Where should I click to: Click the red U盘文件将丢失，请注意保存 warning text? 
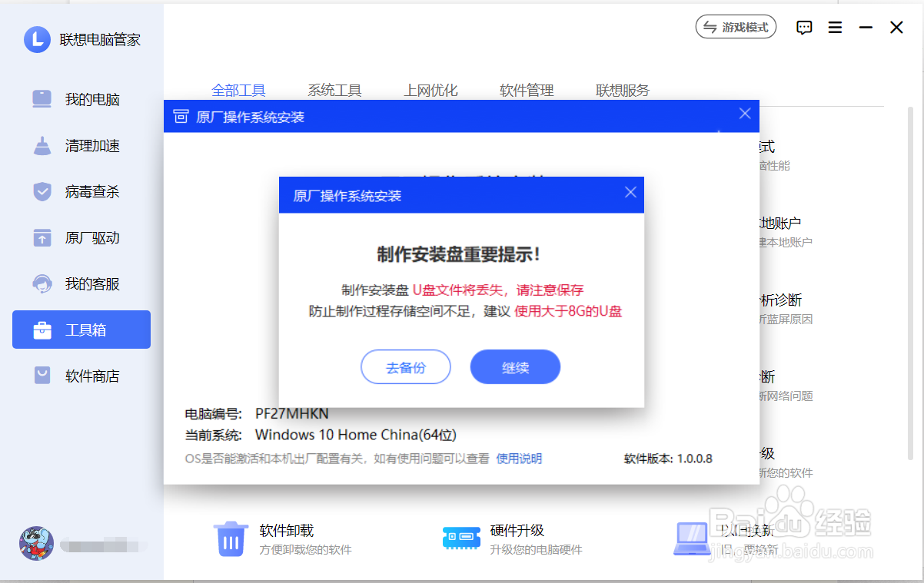[498, 290]
